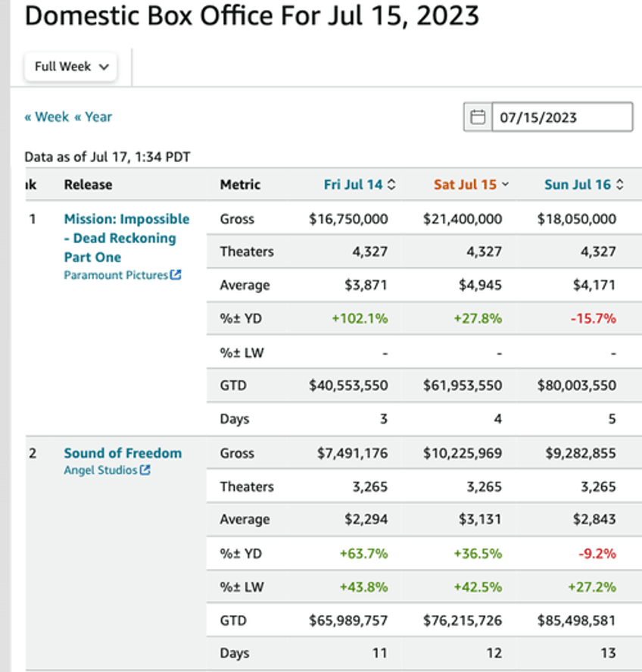Viewport: 642px width, 672px height.
Task: Click the calendar icon beside the date field
Action: click(x=478, y=117)
